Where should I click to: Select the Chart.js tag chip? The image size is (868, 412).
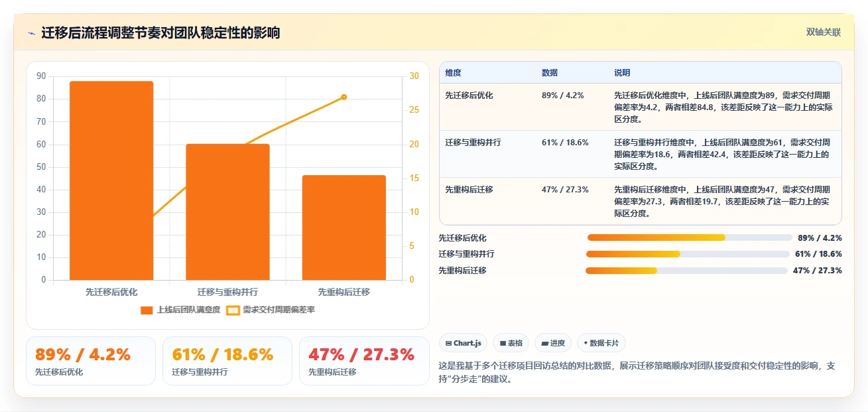(x=464, y=343)
